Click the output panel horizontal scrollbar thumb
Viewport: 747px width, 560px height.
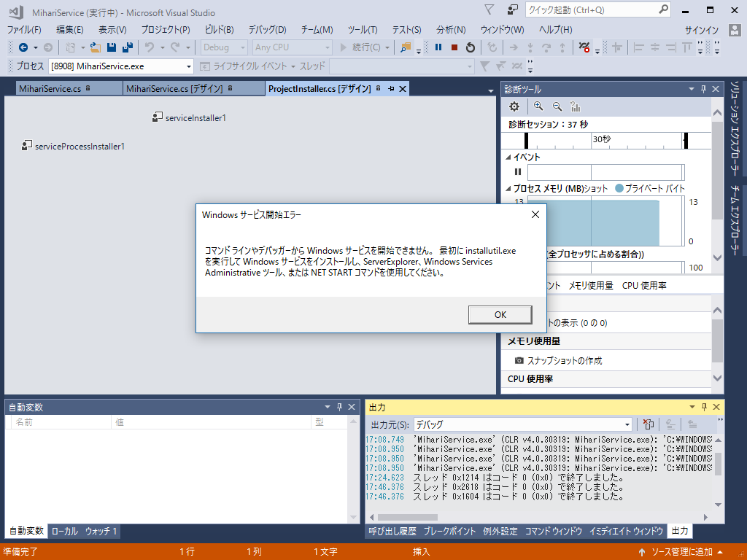click(x=407, y=517)
